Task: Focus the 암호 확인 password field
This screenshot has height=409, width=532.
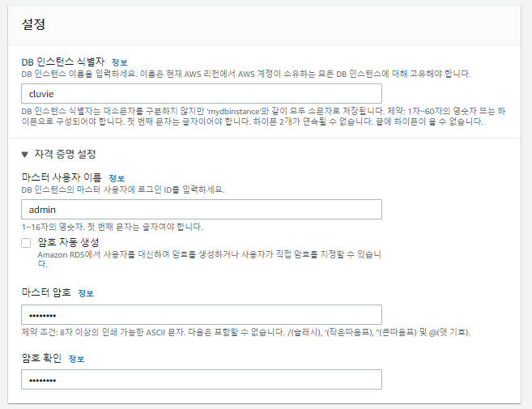Action: [202, 380]
